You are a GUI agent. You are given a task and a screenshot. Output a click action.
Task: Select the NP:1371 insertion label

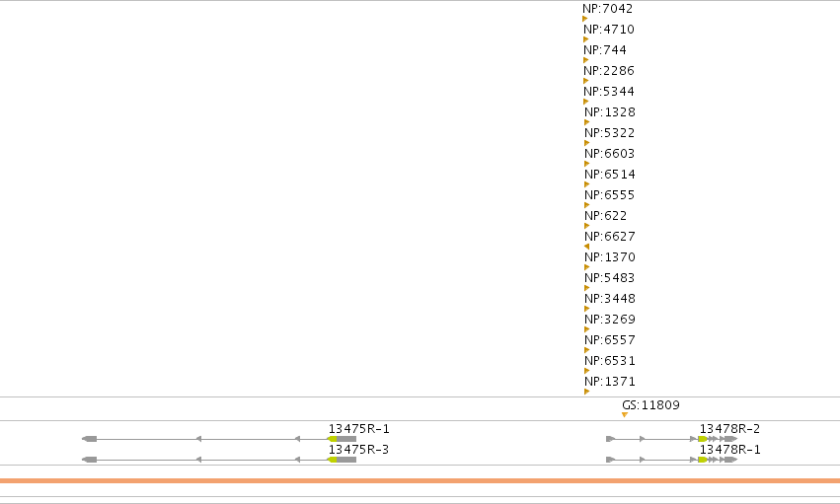[610, 382]
